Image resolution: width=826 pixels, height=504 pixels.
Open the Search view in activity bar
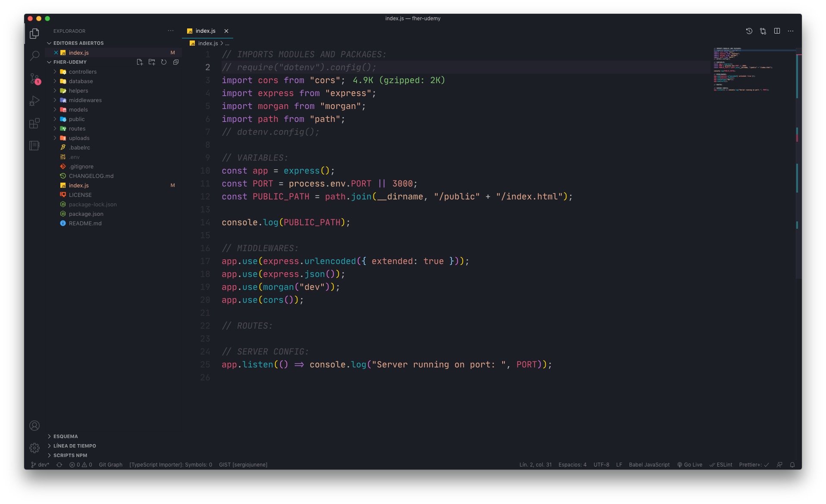34,56
